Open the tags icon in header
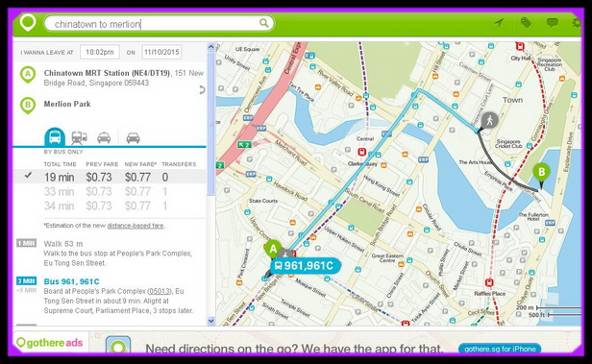Viewport: 592px width, 364px height. point(526,23)
